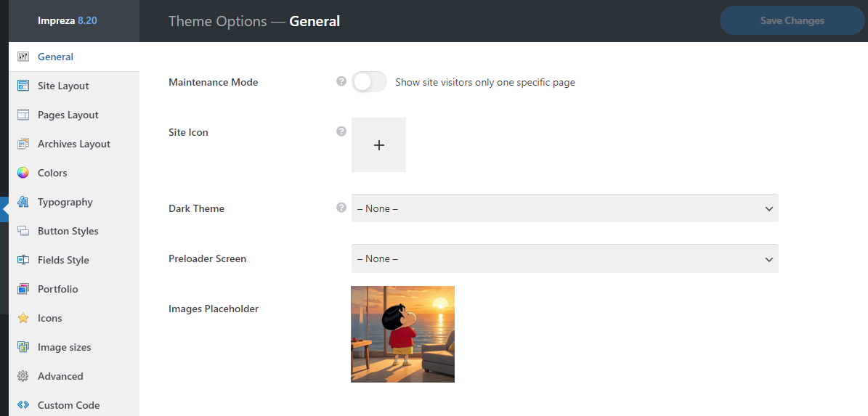Image resolution: width=868 pixels, height=416 pixels.
Task: Click the Site Layout sidebar icon
Action: [x=23, y=86]
